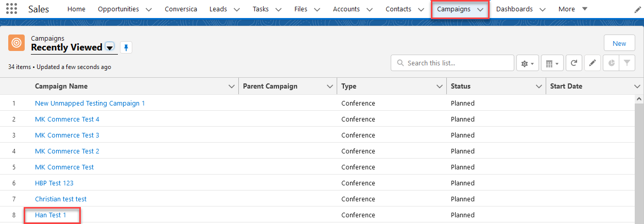Open the App Launcher grid icon
This screenshot has width=644, height=224.
pyautogui.click(x=11, y=9)
